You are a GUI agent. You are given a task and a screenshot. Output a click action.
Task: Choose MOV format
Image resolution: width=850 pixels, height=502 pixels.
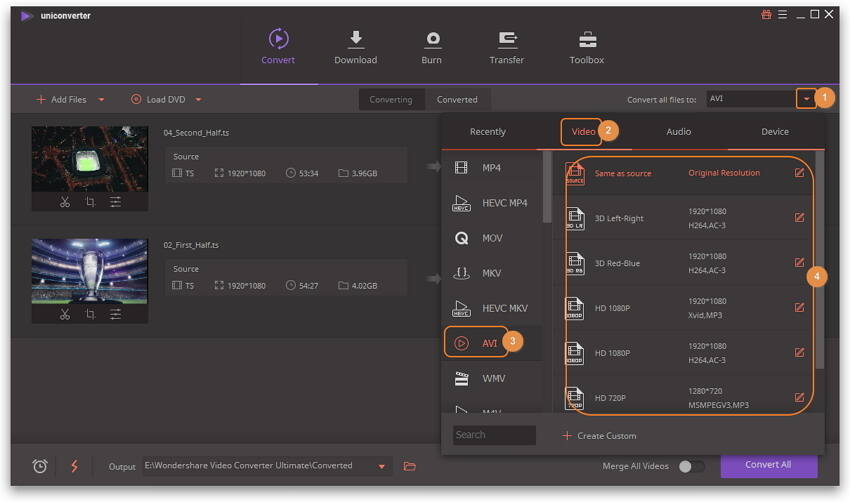[492, 239]
